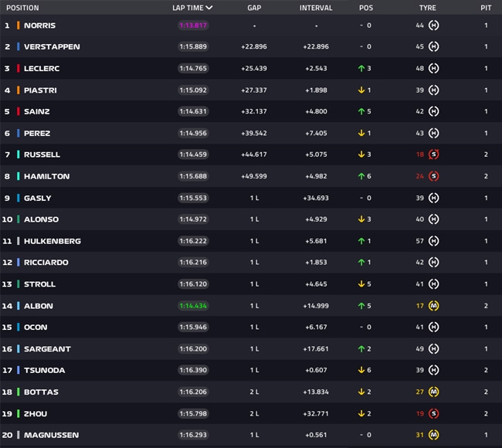Click Hulkenberg's tyre age 57
502x448 pixels.
point(419,241)
